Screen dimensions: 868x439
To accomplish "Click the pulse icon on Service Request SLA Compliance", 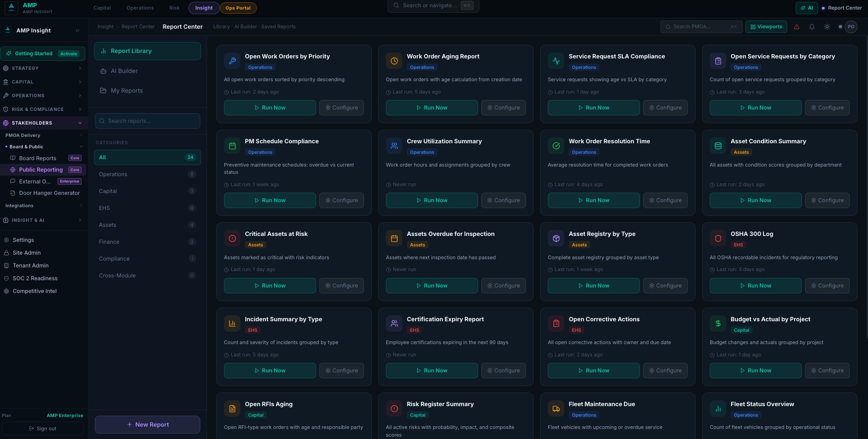I will (x=556, y=61).
